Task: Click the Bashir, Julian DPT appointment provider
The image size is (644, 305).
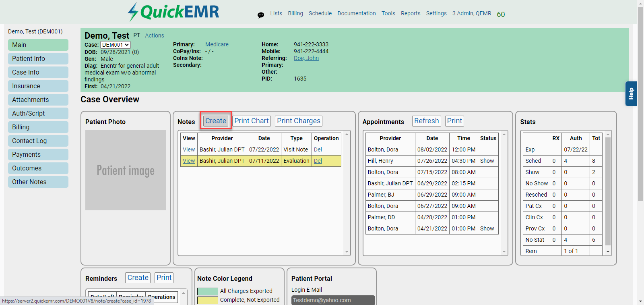Action: click(x=390, y=183)
